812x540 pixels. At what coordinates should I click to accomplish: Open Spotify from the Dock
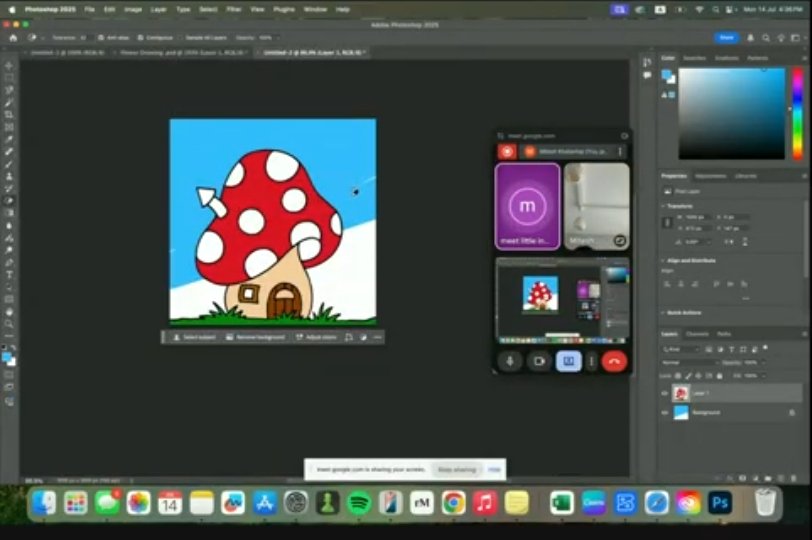coord(359,502)
